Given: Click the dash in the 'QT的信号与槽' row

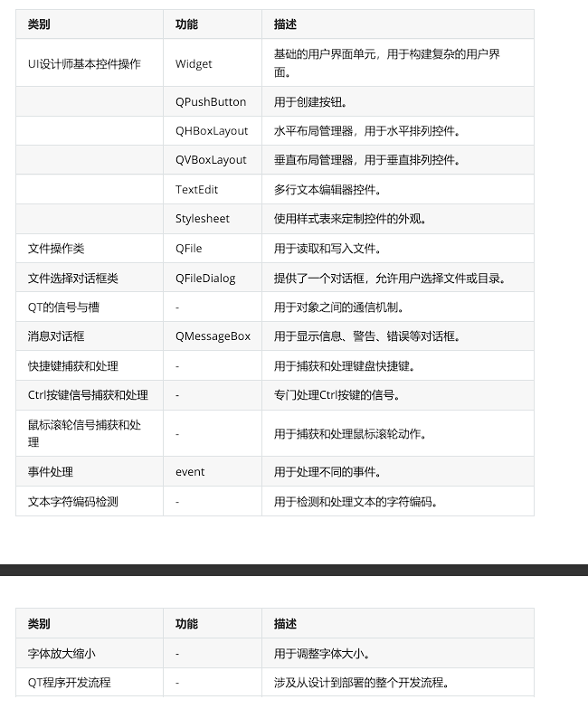Looking at the screenshot, I should [177, 307].
